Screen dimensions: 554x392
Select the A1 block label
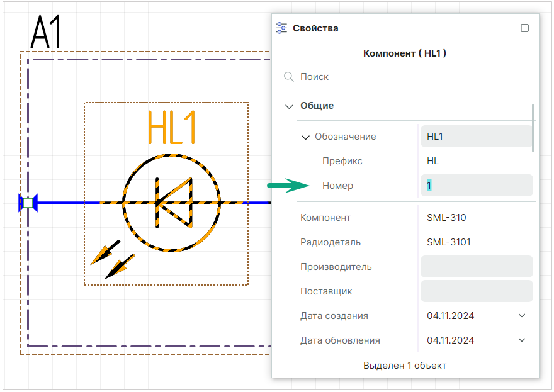(x=47, y=33)
